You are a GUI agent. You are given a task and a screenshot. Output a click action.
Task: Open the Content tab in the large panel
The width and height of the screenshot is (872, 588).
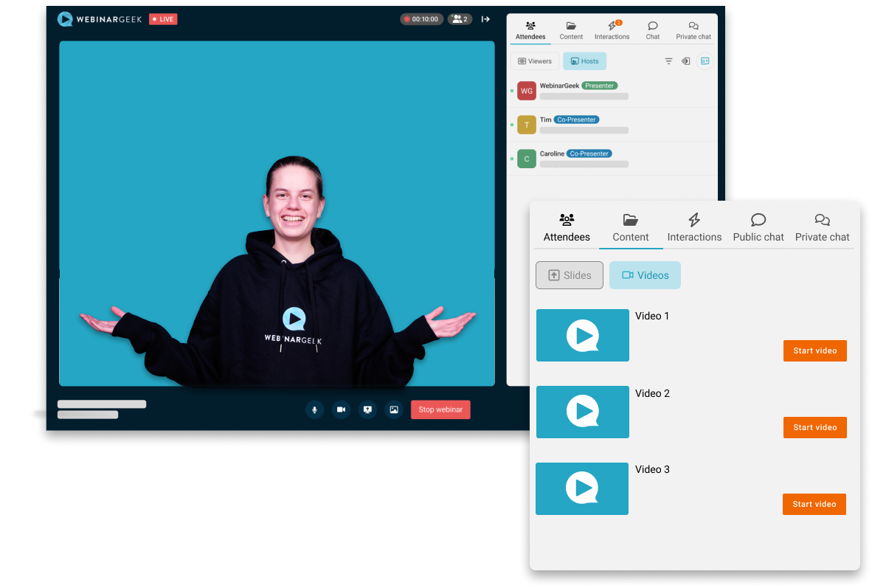point(631,227)
